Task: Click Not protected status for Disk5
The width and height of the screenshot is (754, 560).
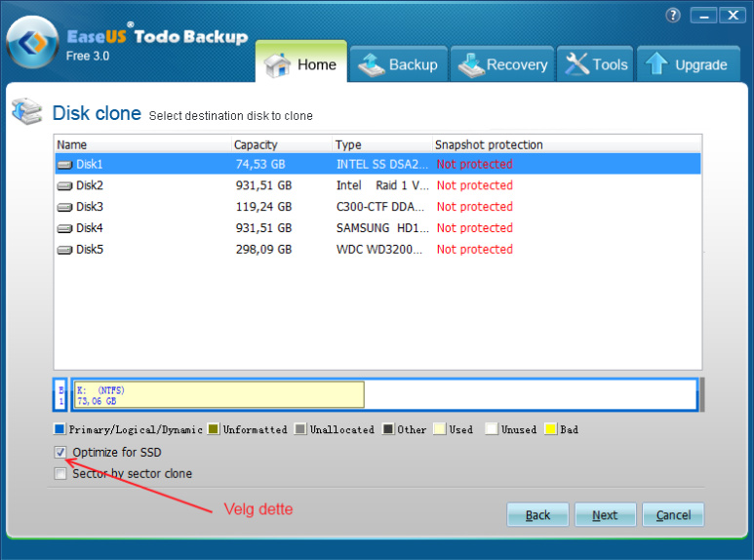Action: point(475,249)
